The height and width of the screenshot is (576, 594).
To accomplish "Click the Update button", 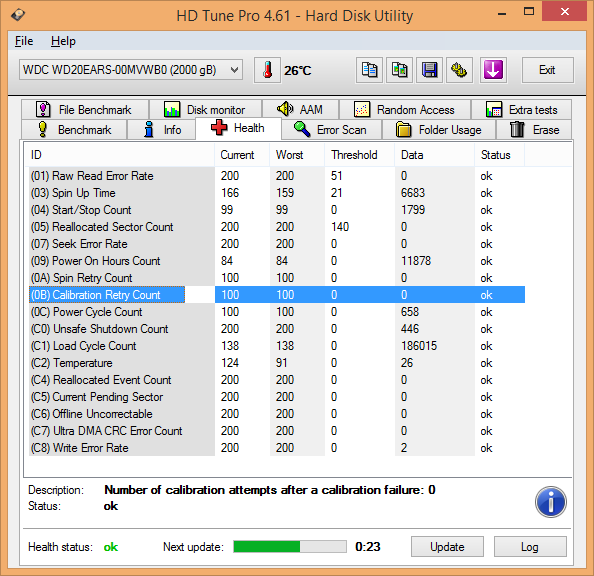I will 447,546.
